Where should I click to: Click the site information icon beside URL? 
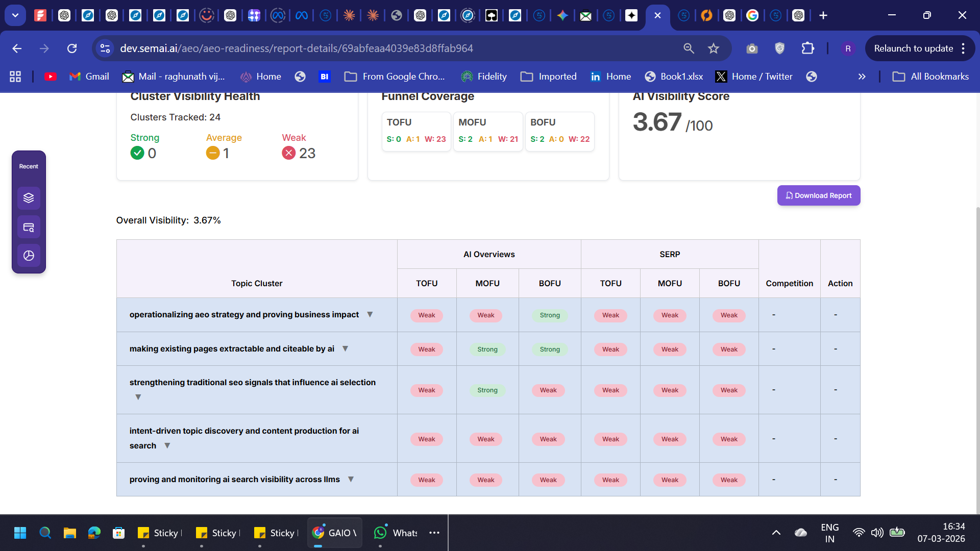pos(105,48)
